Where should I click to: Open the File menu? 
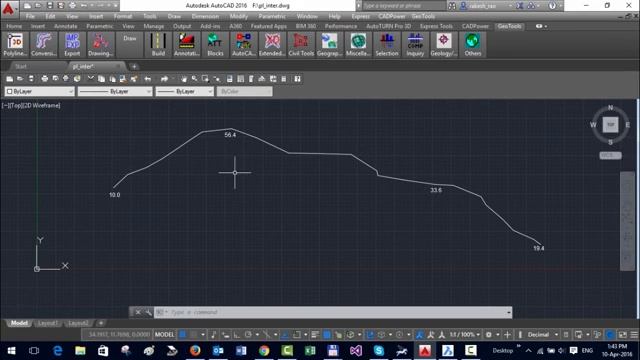coord(30,16)
